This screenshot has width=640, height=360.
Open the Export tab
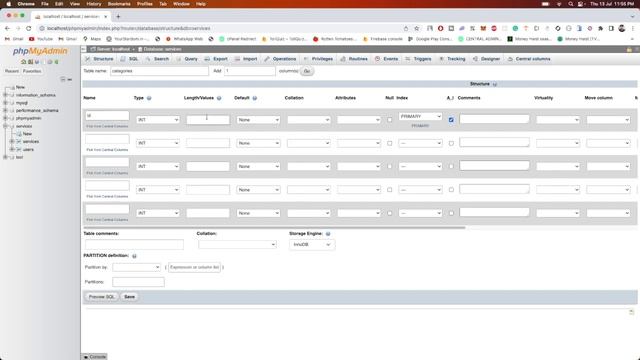pyautogui.click(x=216, y=59)
